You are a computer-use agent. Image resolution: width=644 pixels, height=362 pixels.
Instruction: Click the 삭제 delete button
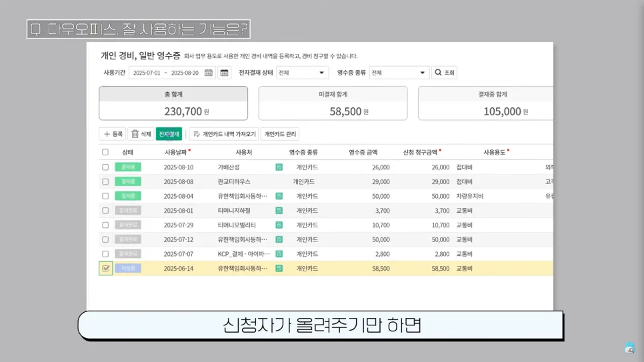[141, 134]
